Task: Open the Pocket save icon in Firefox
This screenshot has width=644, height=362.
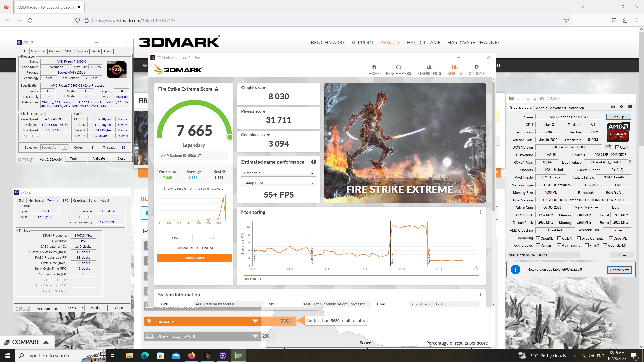Action: (614, 20)
